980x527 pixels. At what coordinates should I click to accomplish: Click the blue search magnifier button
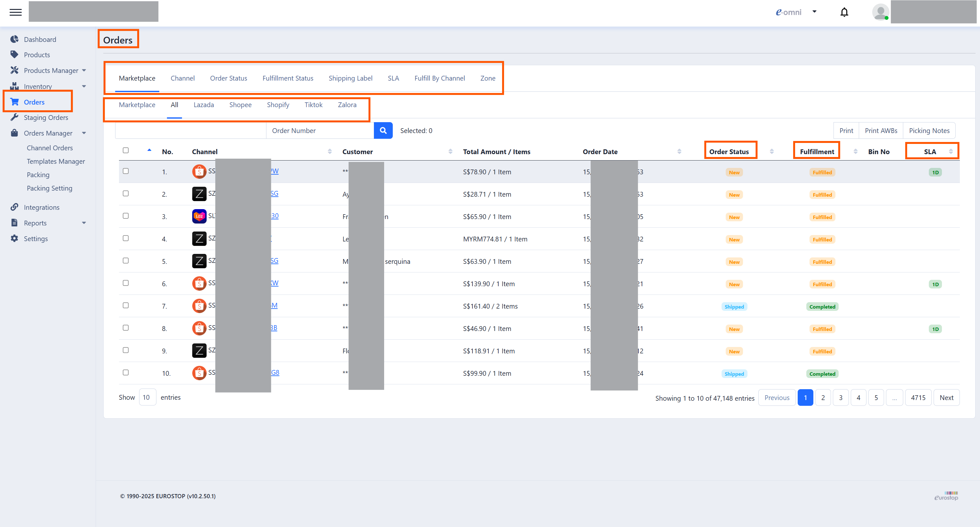(383, 130)
